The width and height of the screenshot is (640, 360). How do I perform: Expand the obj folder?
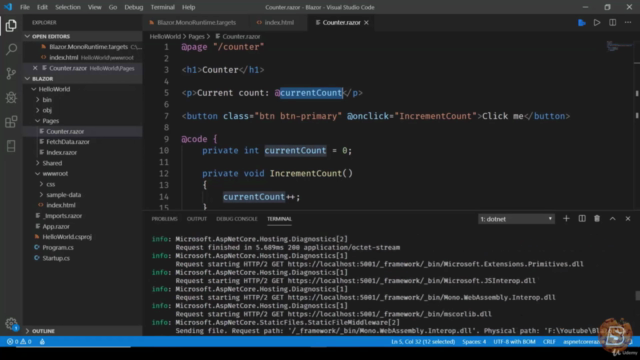click(38, 110)
